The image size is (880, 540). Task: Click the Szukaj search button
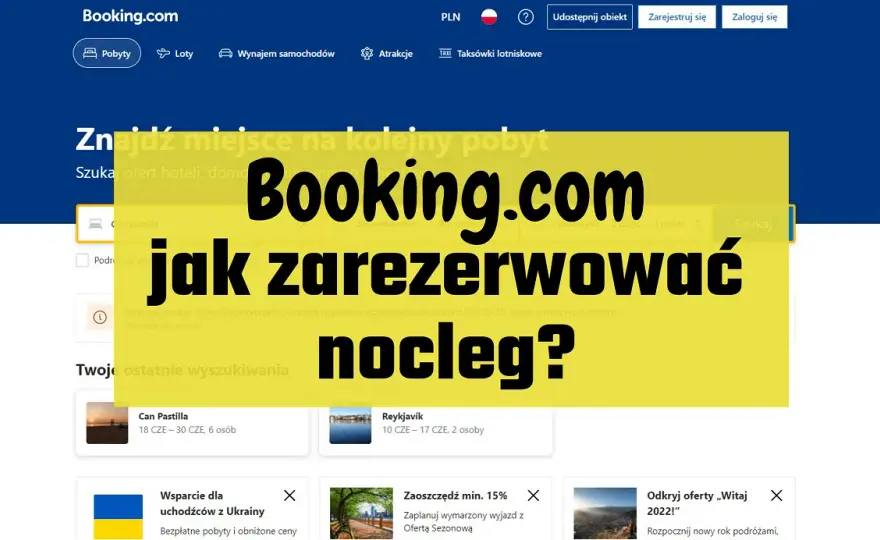752,224
